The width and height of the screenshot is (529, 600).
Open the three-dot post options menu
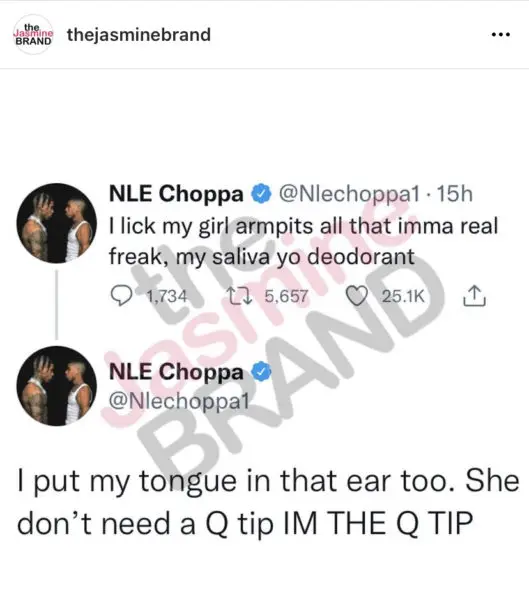[x=501, y=34]
